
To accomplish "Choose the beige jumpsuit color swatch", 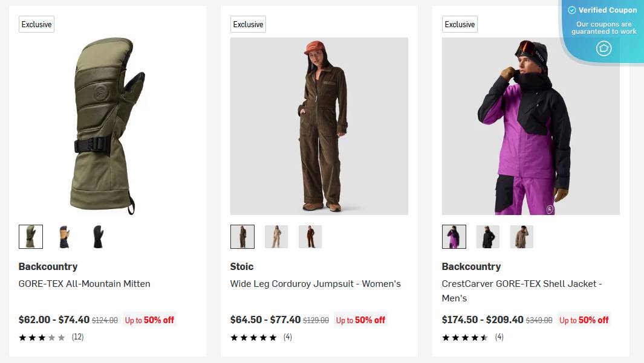I will coord(276,237).
